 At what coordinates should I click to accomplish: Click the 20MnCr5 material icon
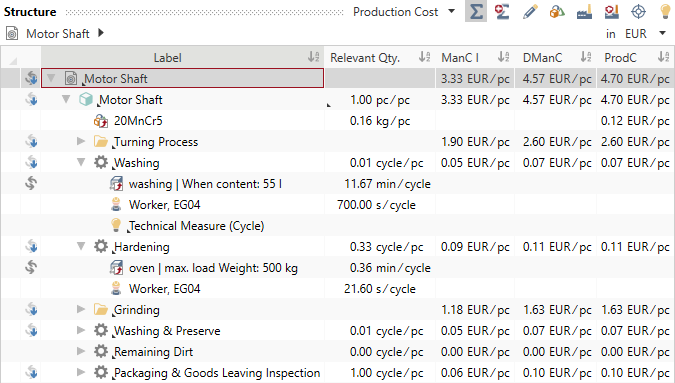tap(101, 121)
